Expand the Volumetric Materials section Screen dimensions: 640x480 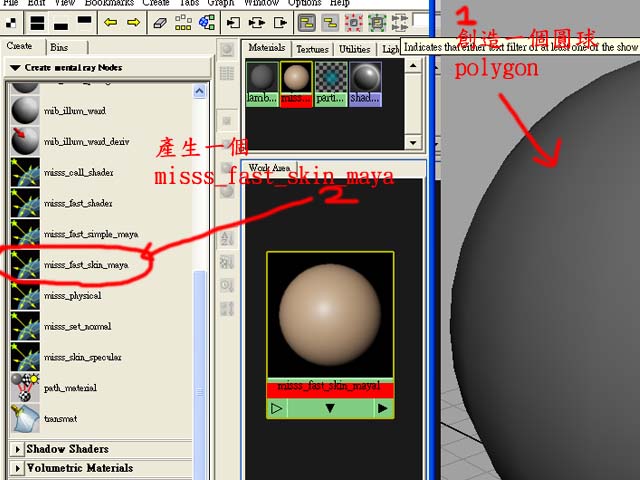(18, 468)
